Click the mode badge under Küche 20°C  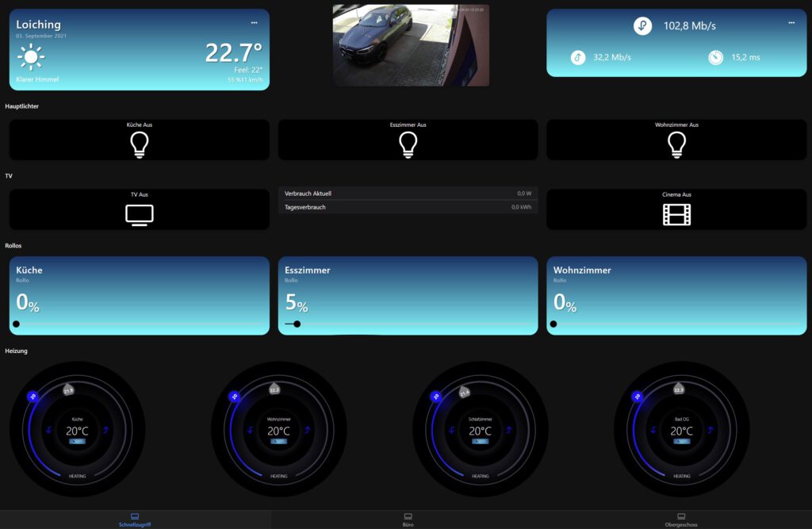[77, 442]
